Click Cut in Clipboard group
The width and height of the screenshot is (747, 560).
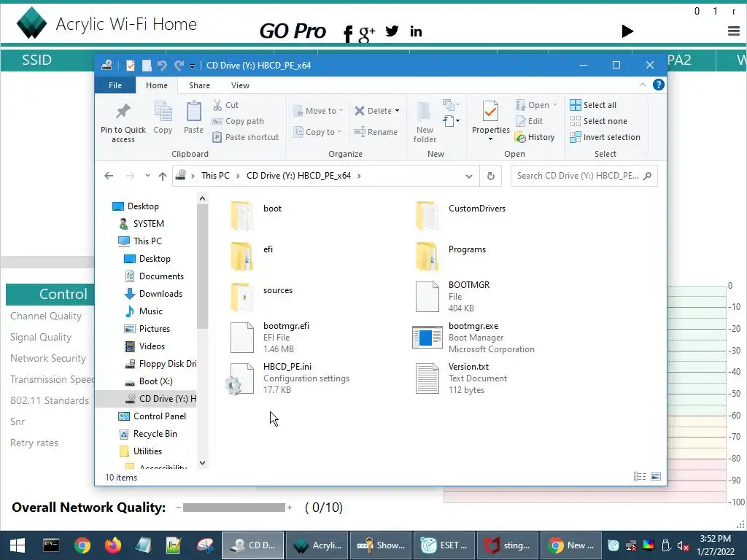(226, 105)
